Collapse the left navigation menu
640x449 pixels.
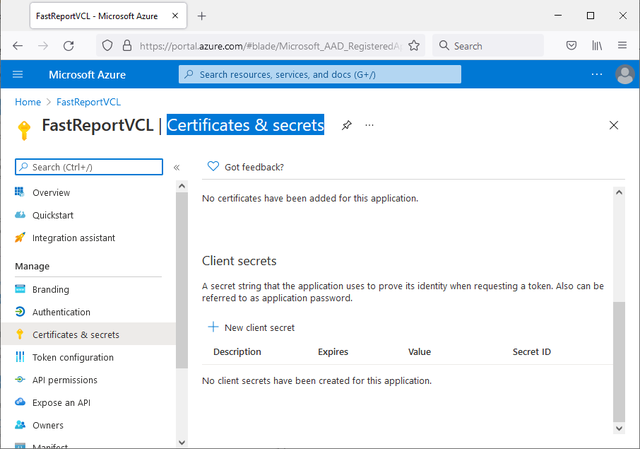coord(177,167)
